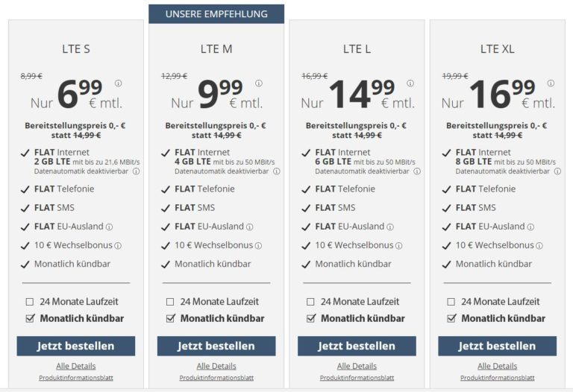Click info icon beside LTE S price
The image size is (573, 392).
tap(119, 83)
